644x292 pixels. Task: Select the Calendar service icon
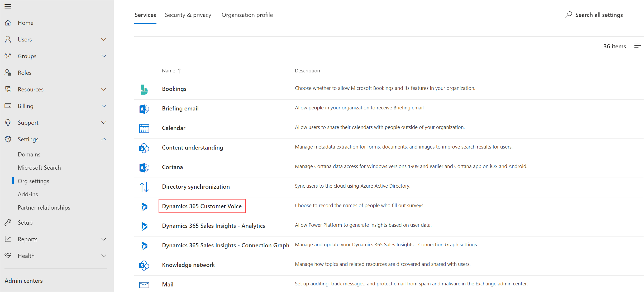(x=144, y=128)
